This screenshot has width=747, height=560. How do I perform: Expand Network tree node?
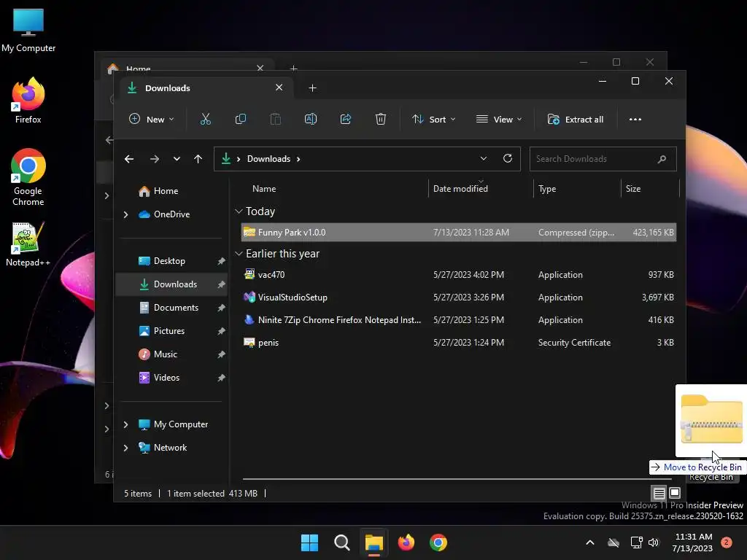125,448
